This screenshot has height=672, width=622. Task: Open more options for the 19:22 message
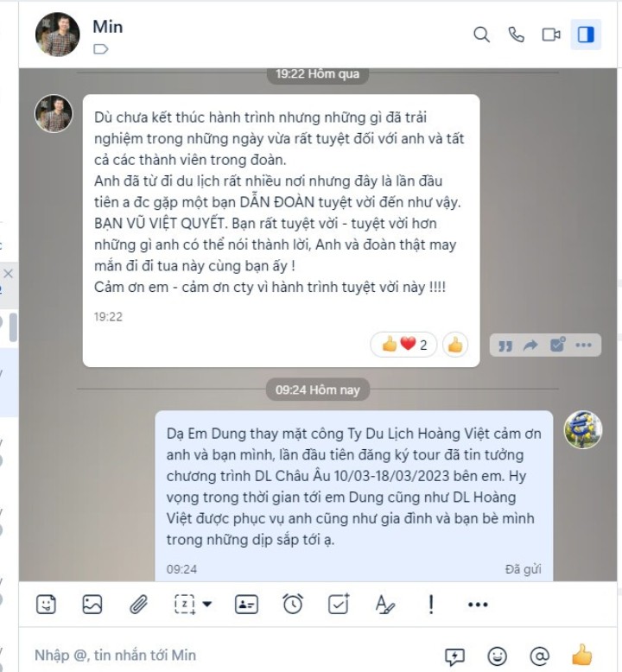click(x=583, y=345)
